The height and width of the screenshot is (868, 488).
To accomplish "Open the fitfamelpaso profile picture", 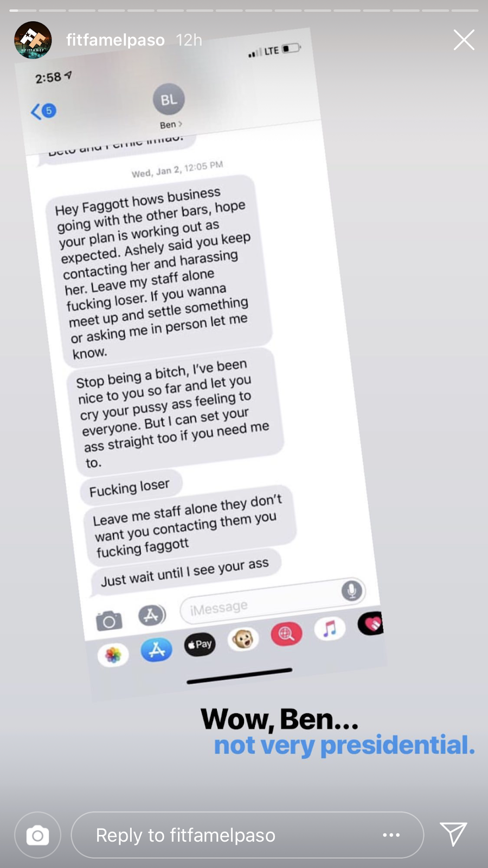I will click(33, 40).
